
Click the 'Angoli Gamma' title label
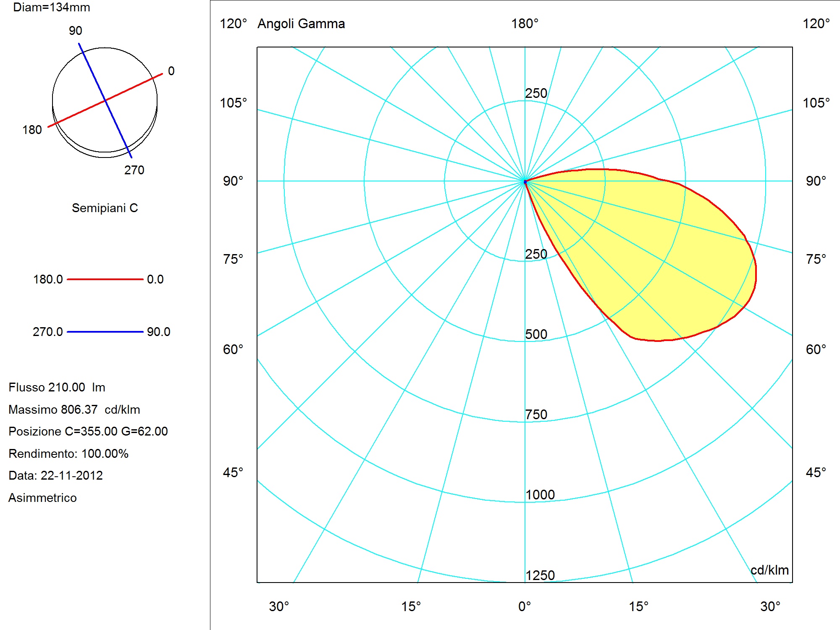point(301,24)
